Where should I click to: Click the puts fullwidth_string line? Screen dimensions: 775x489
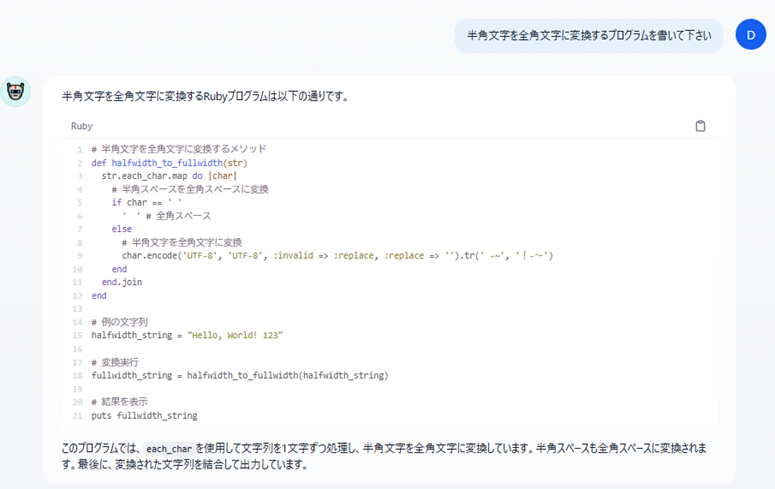pyautogui.click(x=144, y=415)
